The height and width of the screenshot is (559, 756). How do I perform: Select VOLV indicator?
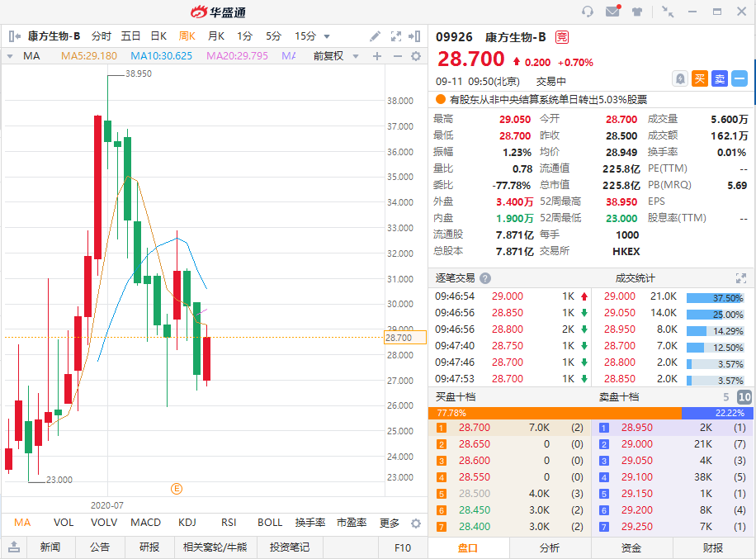click(x=104, y=523)
